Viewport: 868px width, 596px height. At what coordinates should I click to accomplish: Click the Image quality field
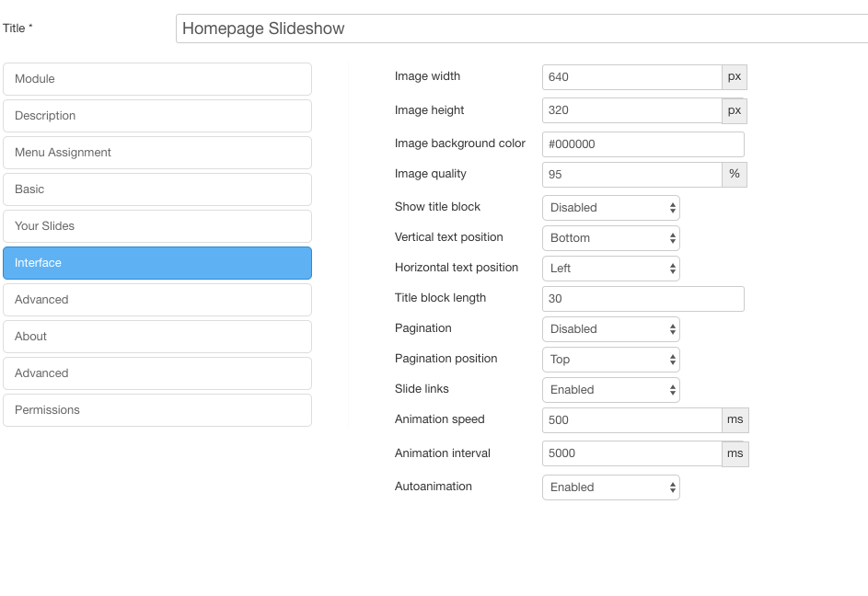coord(631,175)
